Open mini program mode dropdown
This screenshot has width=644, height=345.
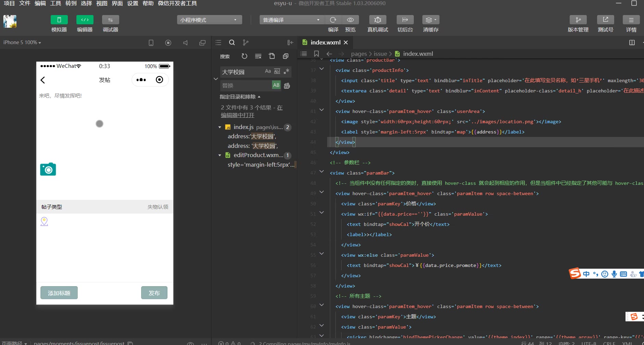click(209, 20)
